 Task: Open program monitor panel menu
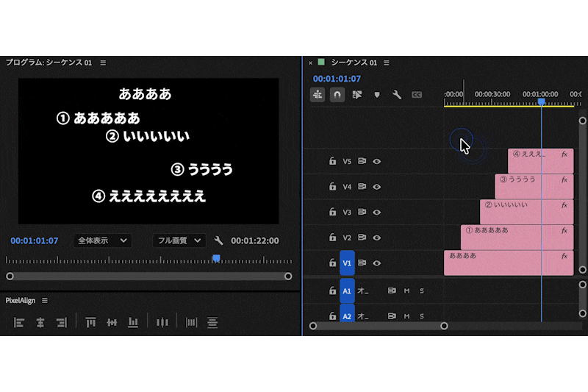pyautogui.click(x=103, y=63)
